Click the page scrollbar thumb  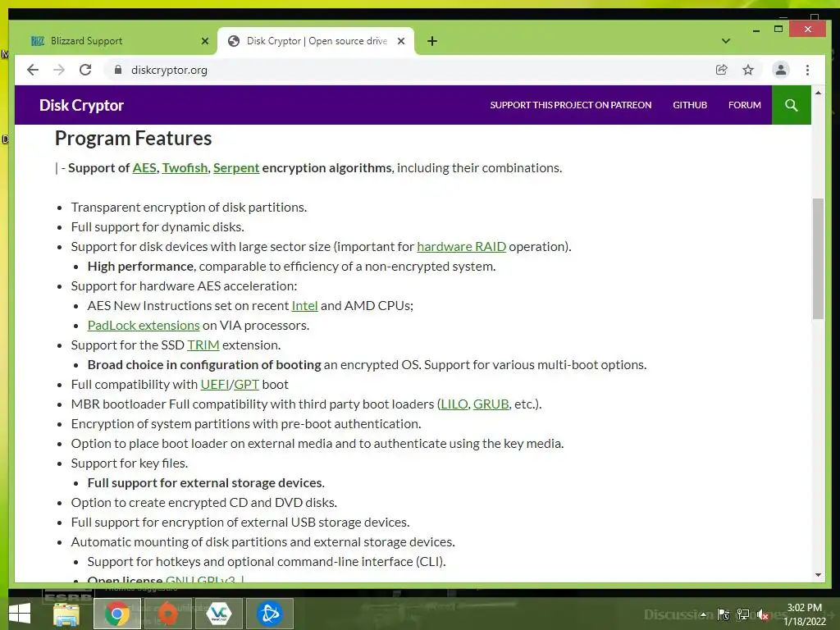coord(818,258)
